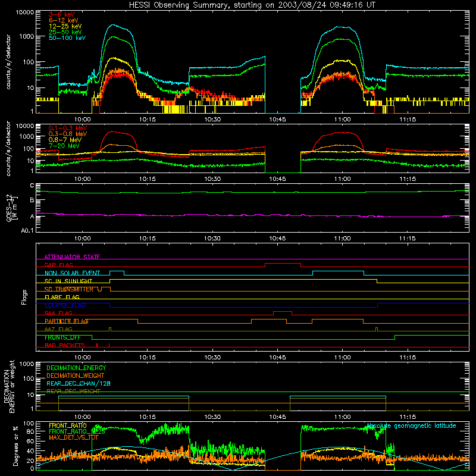Click the 11:15 tick under Flags plot
Screen dimensions: 476x476
click(x=408, y=358)
